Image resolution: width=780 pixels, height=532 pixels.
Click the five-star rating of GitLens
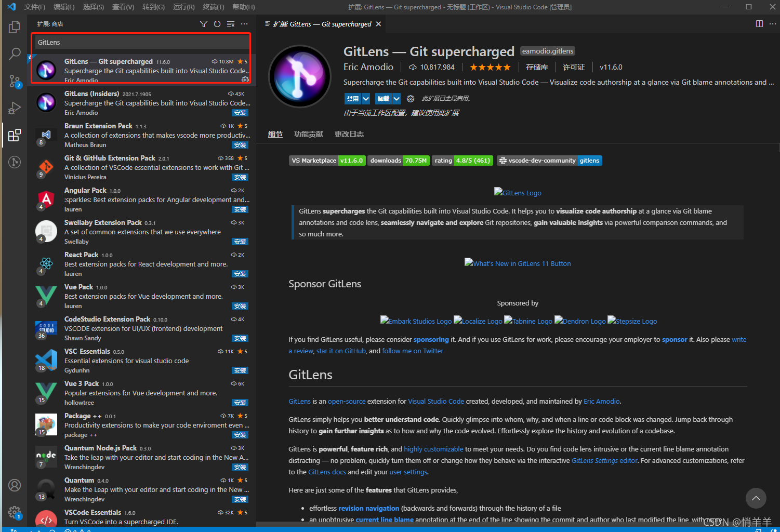490,67
